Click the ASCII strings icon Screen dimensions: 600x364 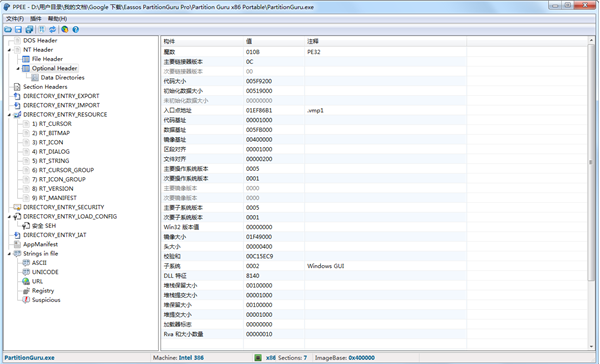(26, 263)
